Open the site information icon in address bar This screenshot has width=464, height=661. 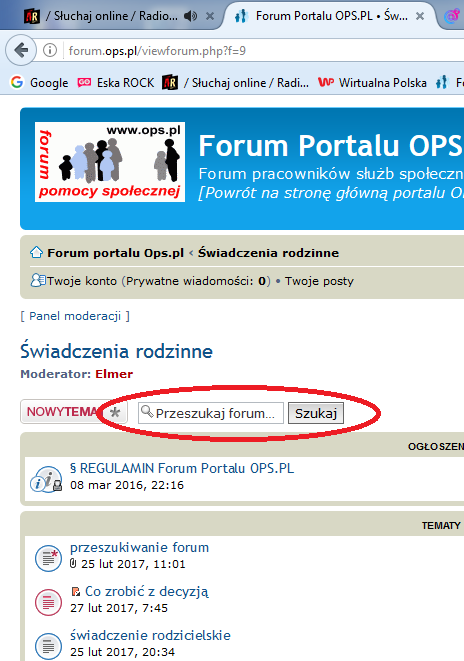point(50,51)
